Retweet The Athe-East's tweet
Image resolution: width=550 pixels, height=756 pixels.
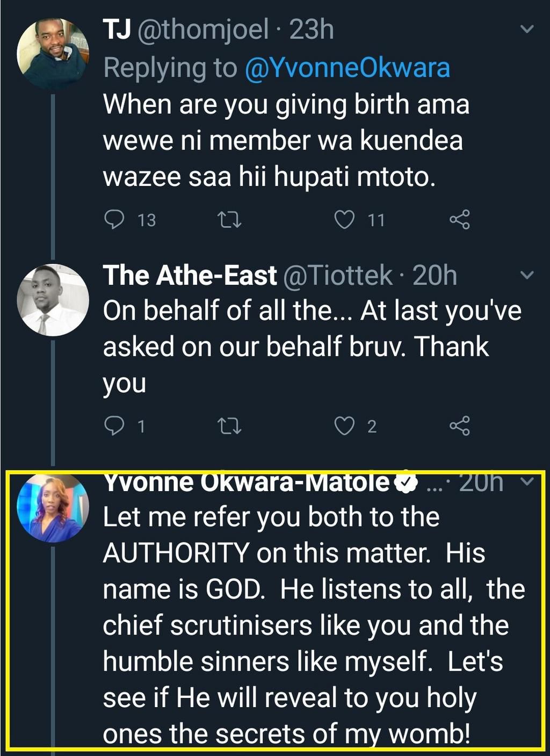[x=229, y=426]
